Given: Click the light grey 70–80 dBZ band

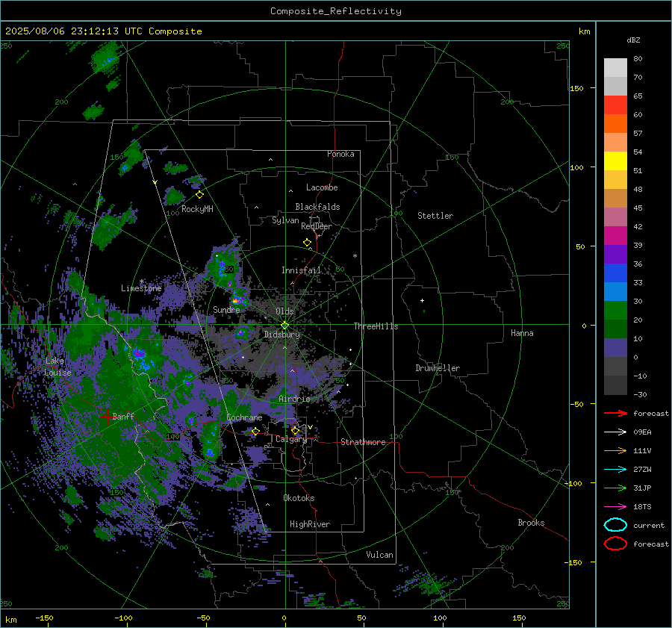Looking at the screenshot, I should pos(615,68).
